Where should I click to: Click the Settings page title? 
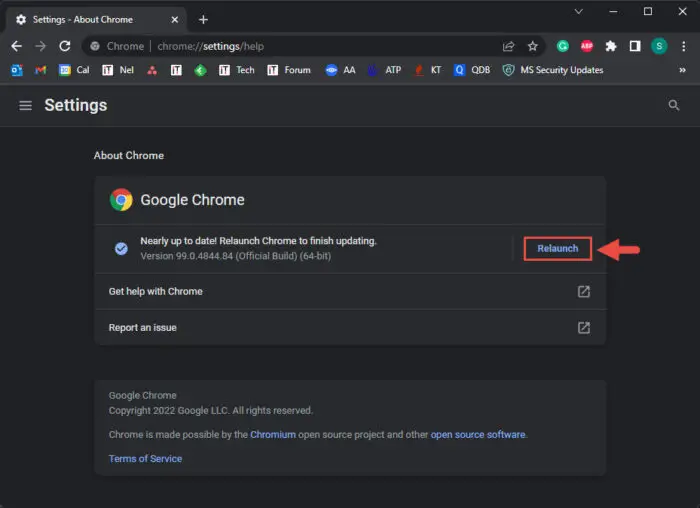point(76,105)
